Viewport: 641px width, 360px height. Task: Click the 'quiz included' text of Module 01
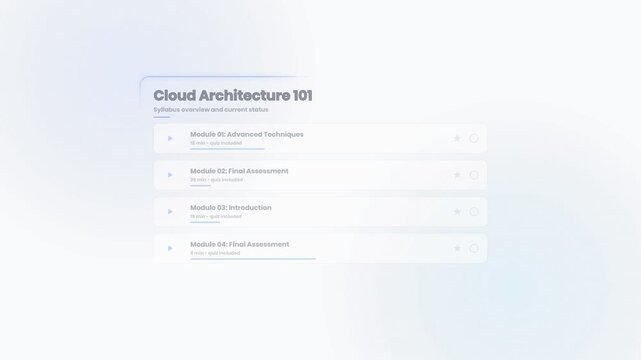tap(226, 143)
